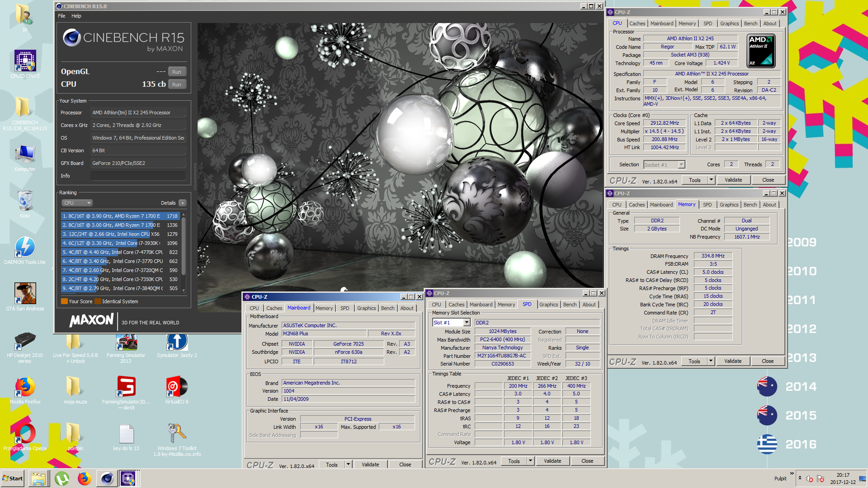Click Validate in the top CPU-Z window

733,180
